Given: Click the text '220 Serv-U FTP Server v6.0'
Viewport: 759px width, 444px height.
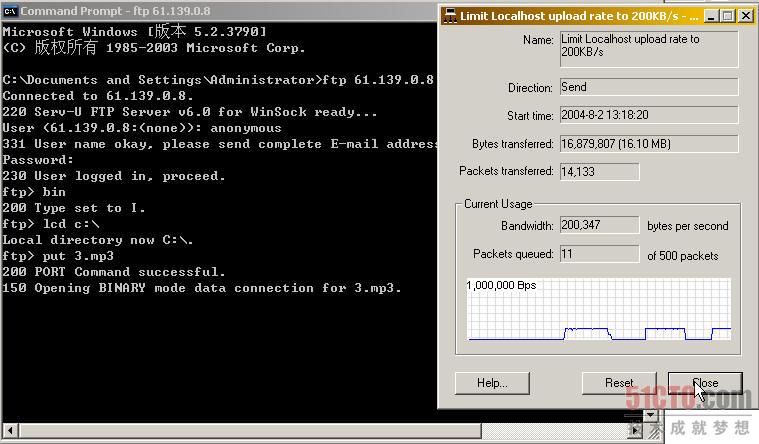Looking at the screenshot, I should (106, 112).
